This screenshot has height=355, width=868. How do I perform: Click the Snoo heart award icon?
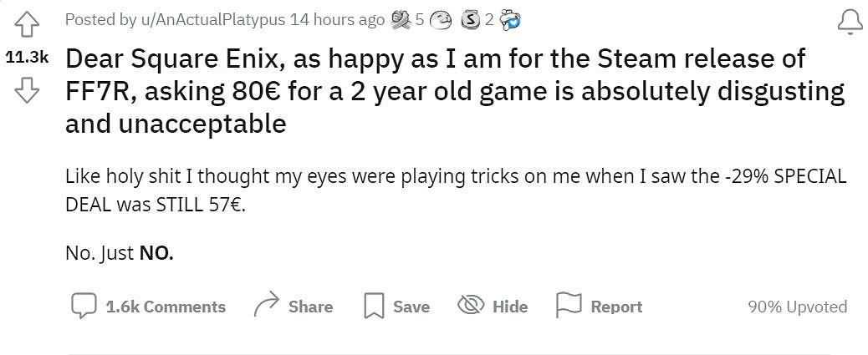coord(510,19)
